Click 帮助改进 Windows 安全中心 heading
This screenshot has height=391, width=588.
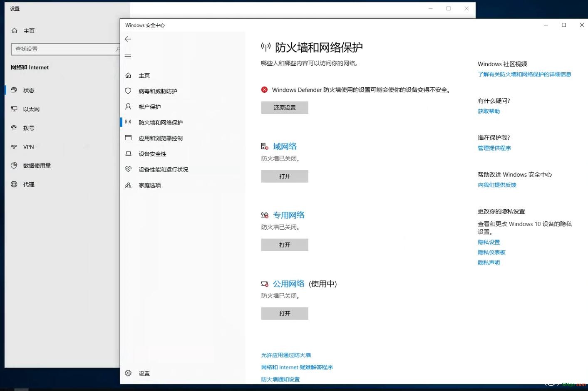coord(515,175)
